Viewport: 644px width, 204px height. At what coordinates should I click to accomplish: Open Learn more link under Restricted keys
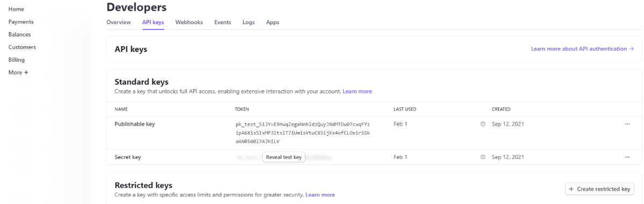(320, 194)
